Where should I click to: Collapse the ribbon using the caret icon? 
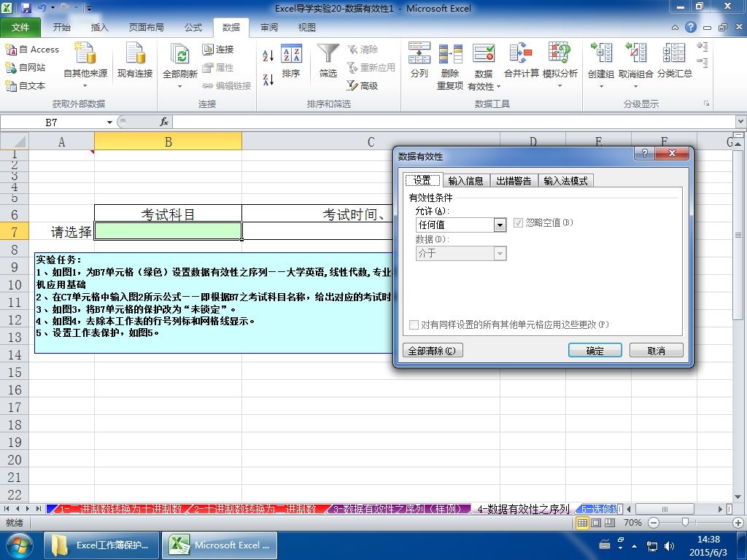pyautogui.click(x=675, y=28)
